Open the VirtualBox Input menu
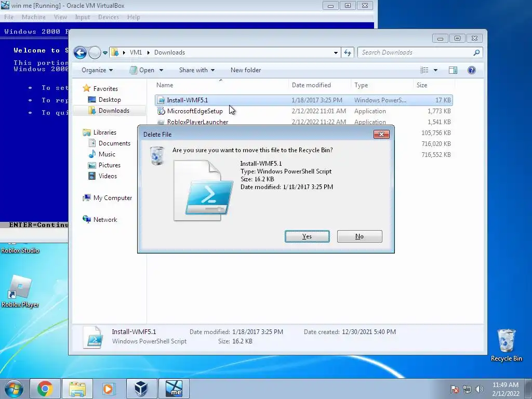Viewport: 532px width, 399px height. 83,17
